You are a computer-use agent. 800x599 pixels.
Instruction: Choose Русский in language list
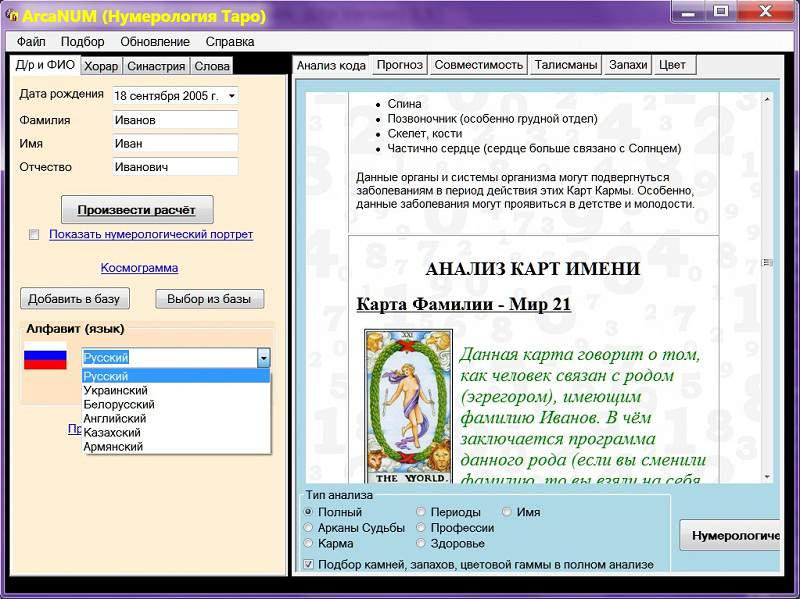[176, 377]
